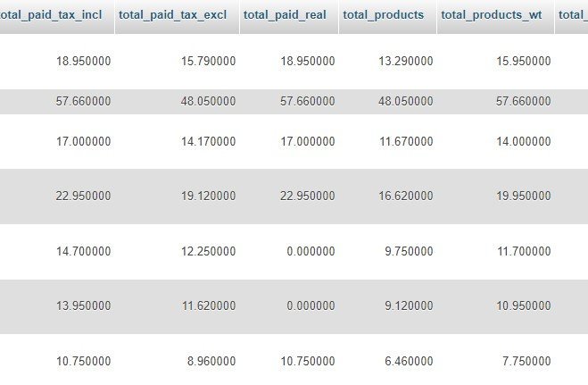Select cell 17.000000 in total_paid_real column

pyautogui.click(x=308, y=141)
